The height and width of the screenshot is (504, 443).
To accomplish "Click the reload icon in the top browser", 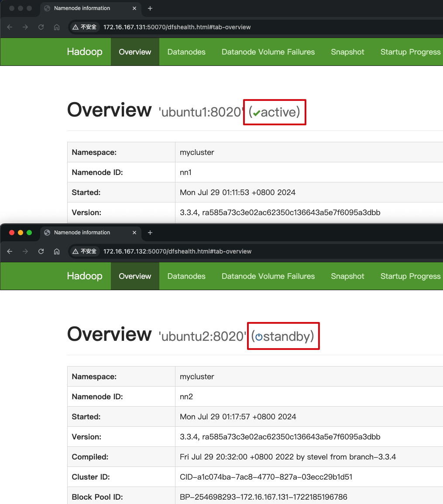I will tap(41, 27).
